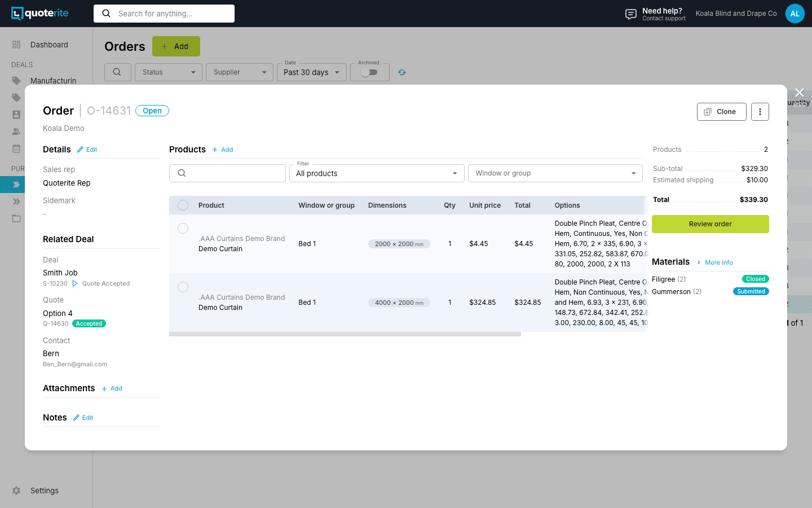
Task: Click the calendar icon in sidebar
Action: 16,149
